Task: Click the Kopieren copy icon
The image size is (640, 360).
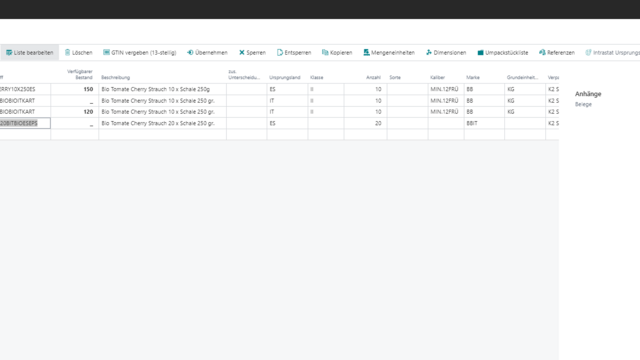Action: click(x=325, y=52)
